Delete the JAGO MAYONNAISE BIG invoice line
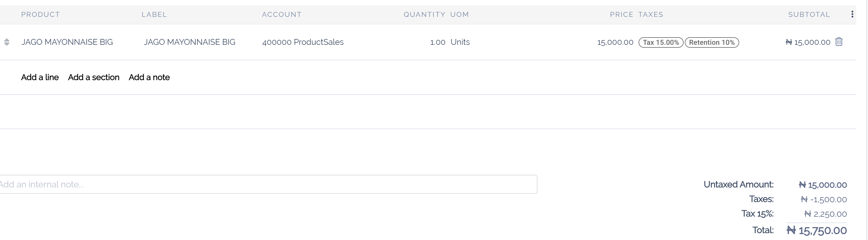868x240 pixels. click(839, 42)
